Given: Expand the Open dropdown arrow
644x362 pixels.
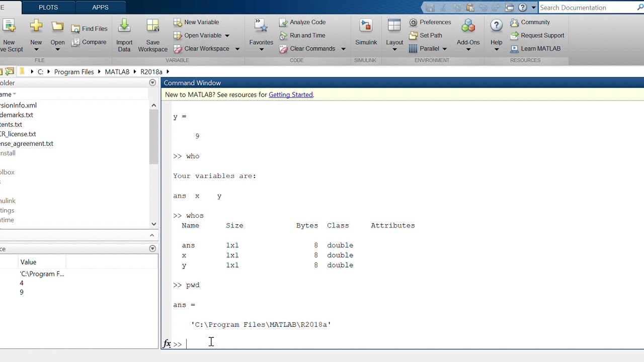Looking at the screenshot, I should (x=57, y=49).
